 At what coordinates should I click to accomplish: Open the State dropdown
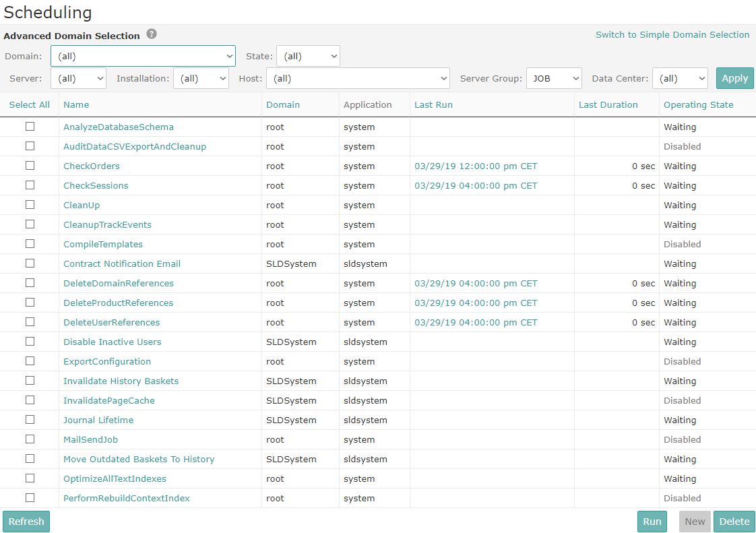[x=308, y=56]
